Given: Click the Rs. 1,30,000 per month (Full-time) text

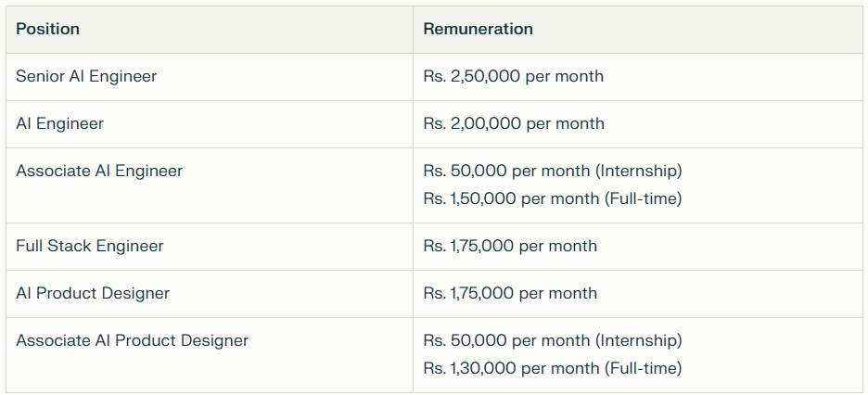Looking at the screenshot, I should 553,368.
